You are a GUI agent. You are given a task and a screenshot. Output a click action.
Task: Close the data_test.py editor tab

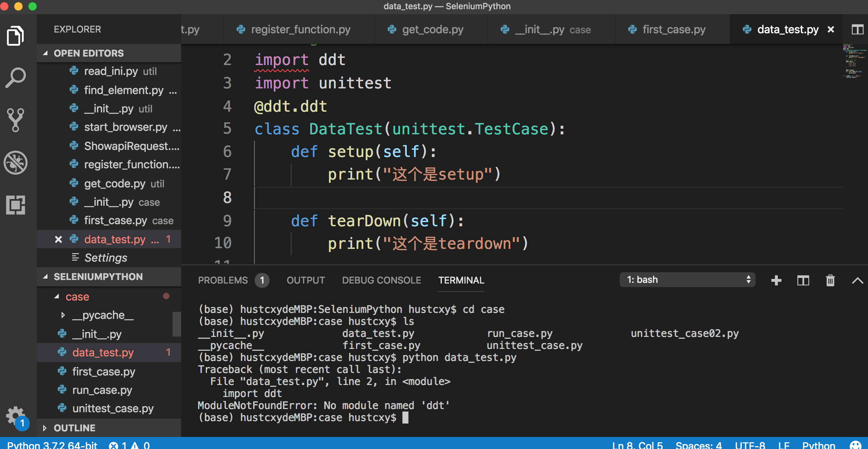831,30
